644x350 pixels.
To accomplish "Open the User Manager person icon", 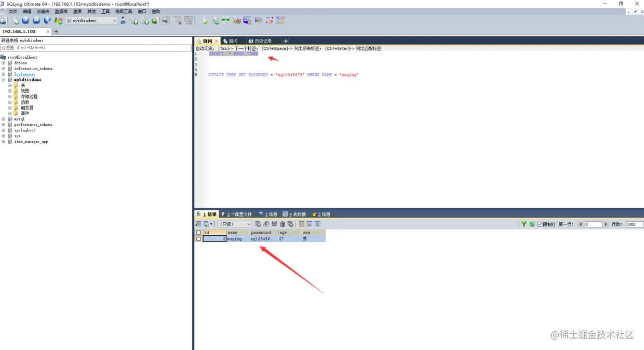I will point(123,20).
